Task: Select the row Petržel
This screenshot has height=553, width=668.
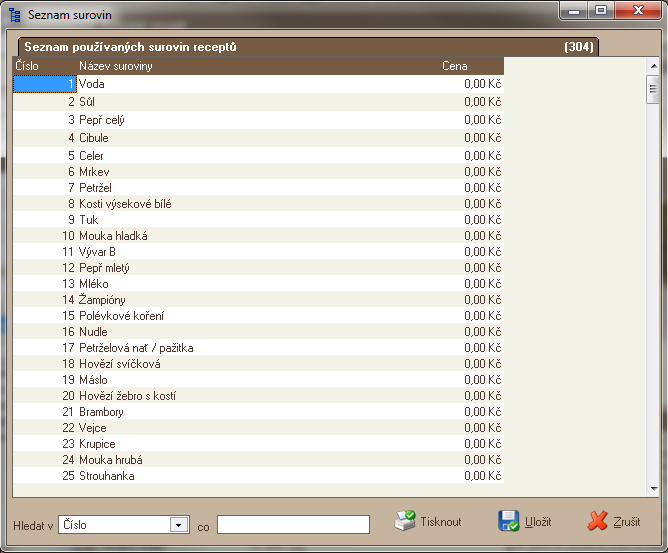Action: (259, 187)
